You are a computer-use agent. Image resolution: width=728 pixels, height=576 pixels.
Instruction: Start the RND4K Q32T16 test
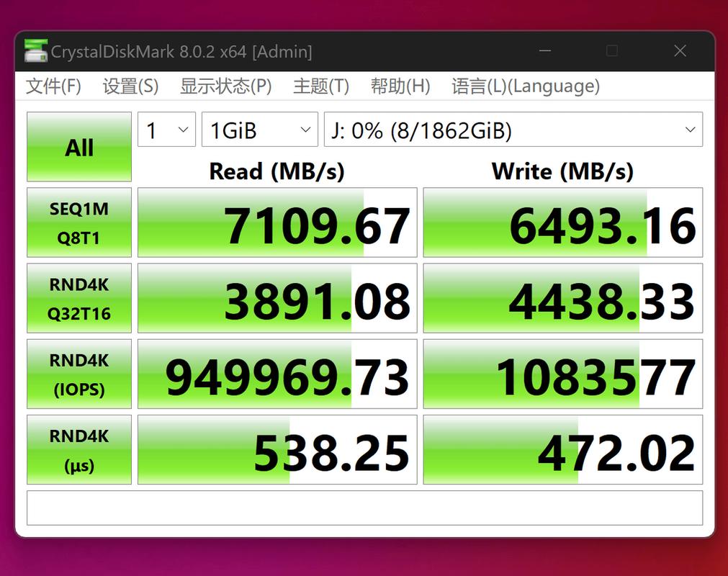[x=79, y=299]
